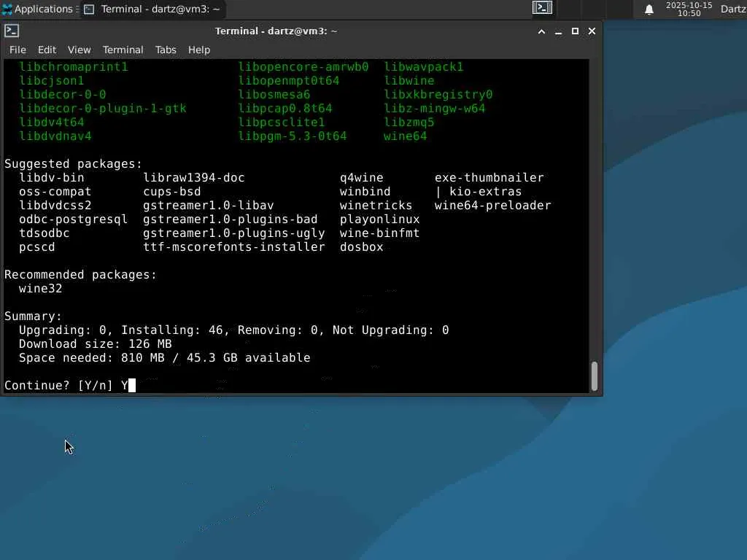The width and height of the screenshot is (747, 560).
Task: Minimize the Terminal window
Action: [x=558, y=31]
